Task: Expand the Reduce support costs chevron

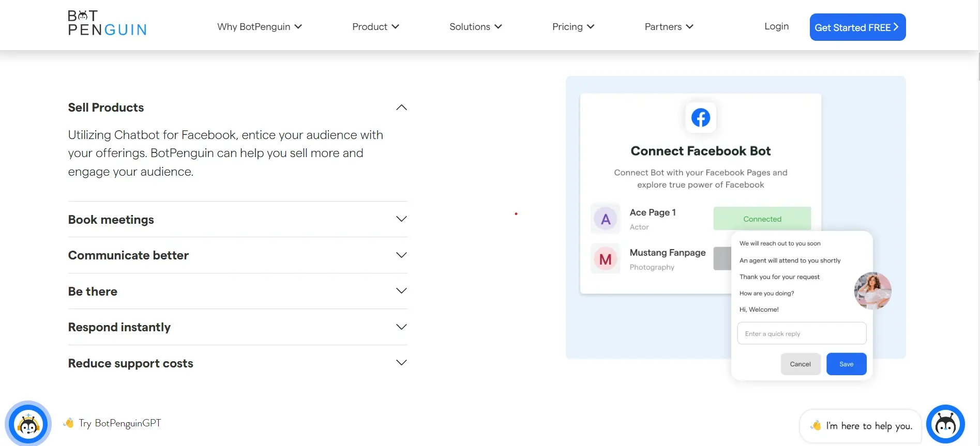Action: click(x=401, y=363)
